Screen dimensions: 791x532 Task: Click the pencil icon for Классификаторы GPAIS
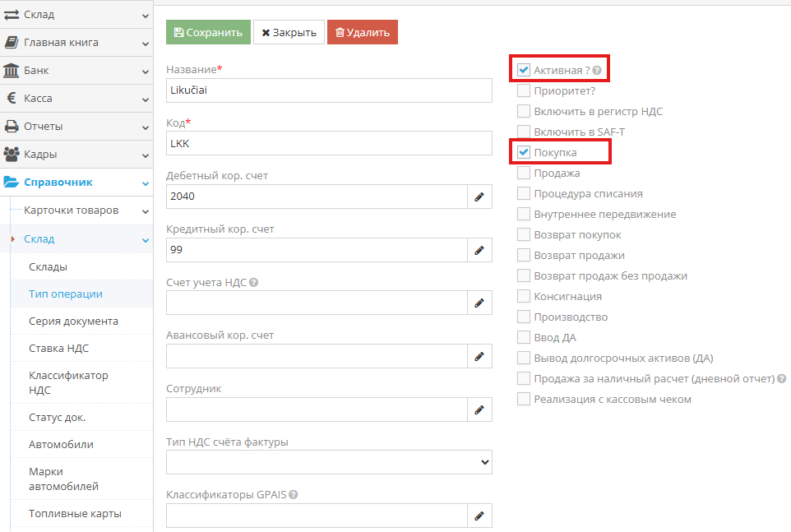point(479,516)
